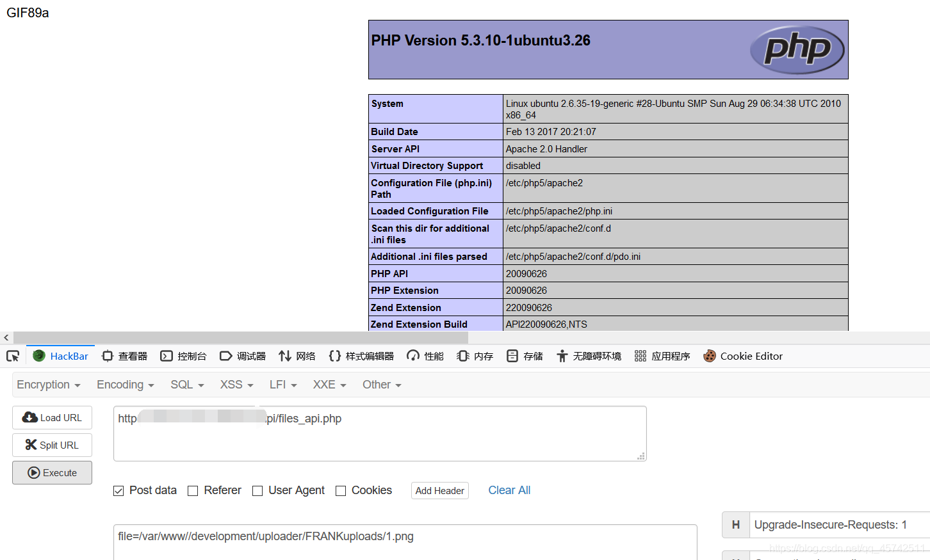Uncheck the Post data checkbox
This screenshot has width=930, height=560.
(x=118, y=491)
